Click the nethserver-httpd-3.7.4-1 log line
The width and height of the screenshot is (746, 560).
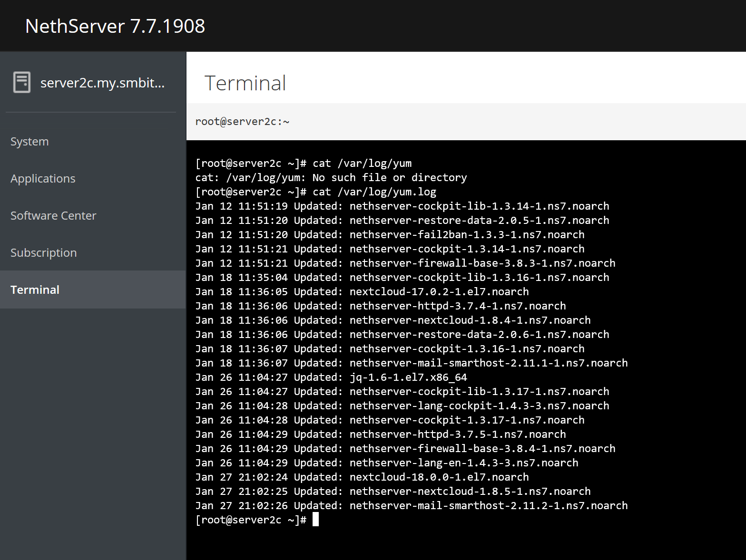tap(381, 306)
